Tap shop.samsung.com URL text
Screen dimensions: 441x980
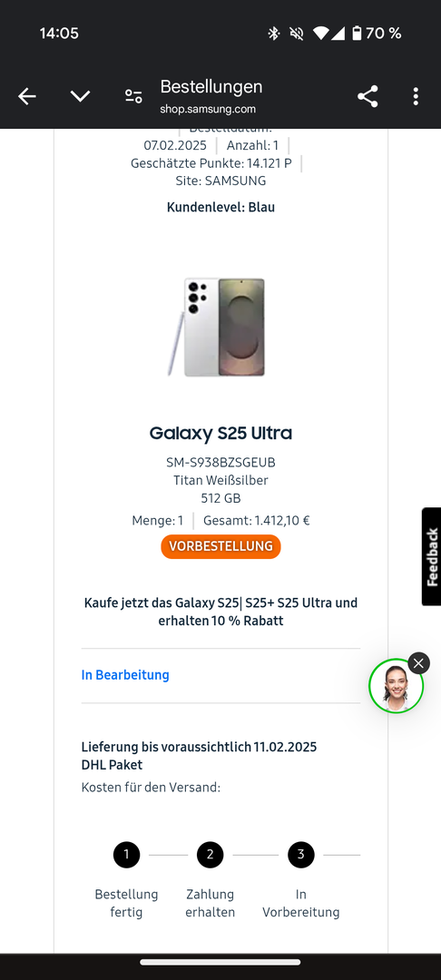tap(208, 109)
